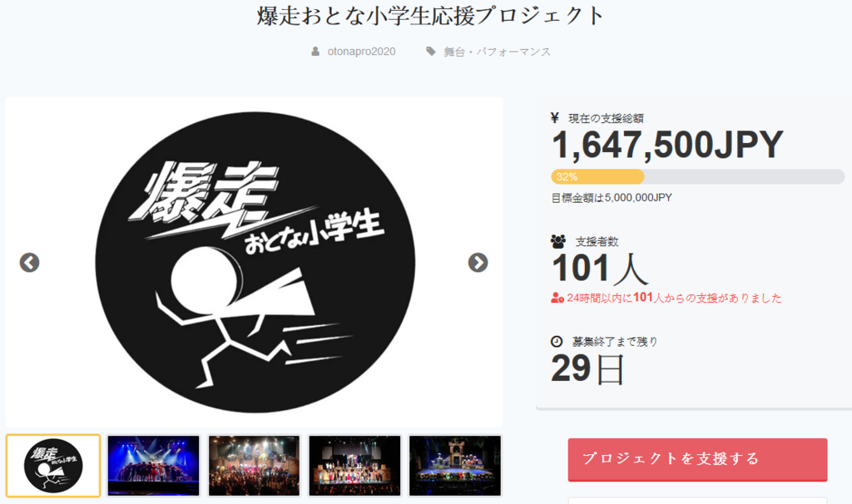This screenshot has width=852, height=504.
Task: Click the clock icon near 募集終了まで残り
Action: click(557, 342)
